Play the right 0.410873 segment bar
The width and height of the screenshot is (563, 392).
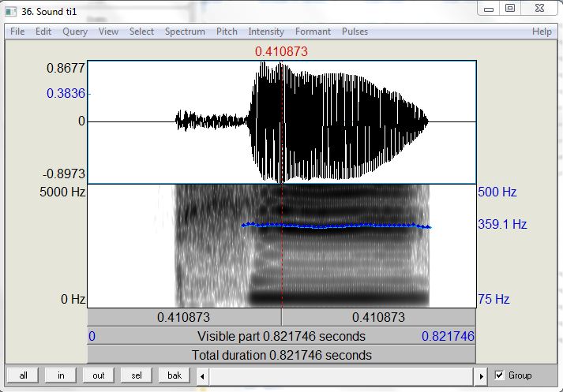(379, 317)
